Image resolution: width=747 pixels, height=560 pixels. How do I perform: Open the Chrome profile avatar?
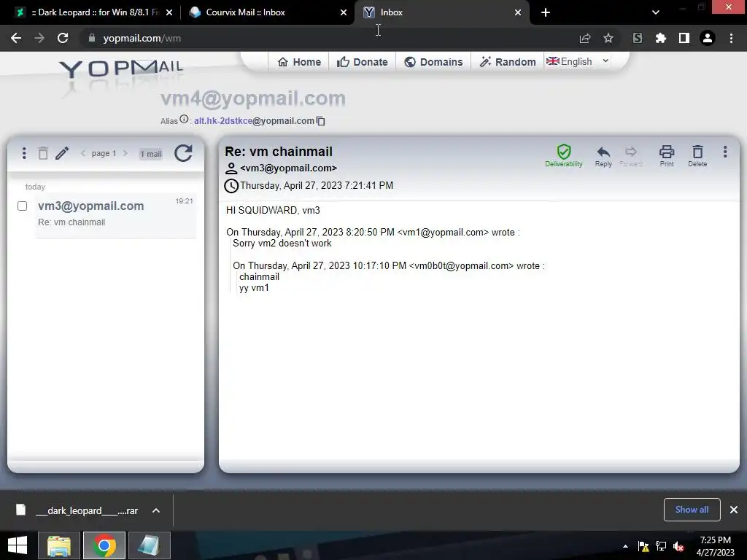708,38
